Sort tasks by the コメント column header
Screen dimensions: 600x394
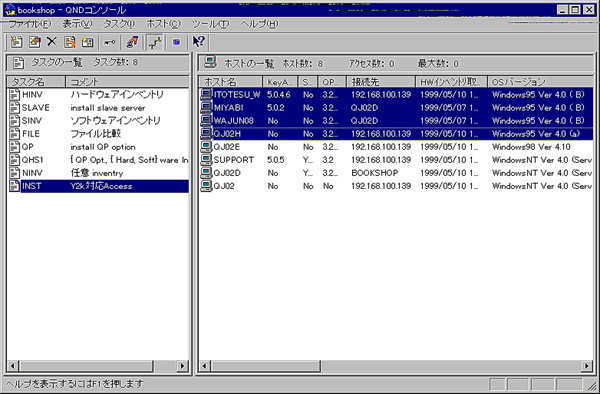point(127,81)
